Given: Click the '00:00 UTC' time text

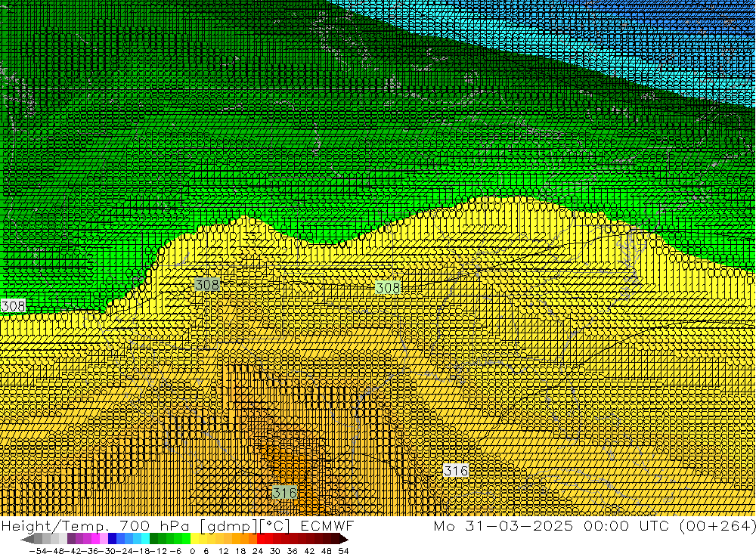Looking at the screenshot, I should (x=625, y=525).
